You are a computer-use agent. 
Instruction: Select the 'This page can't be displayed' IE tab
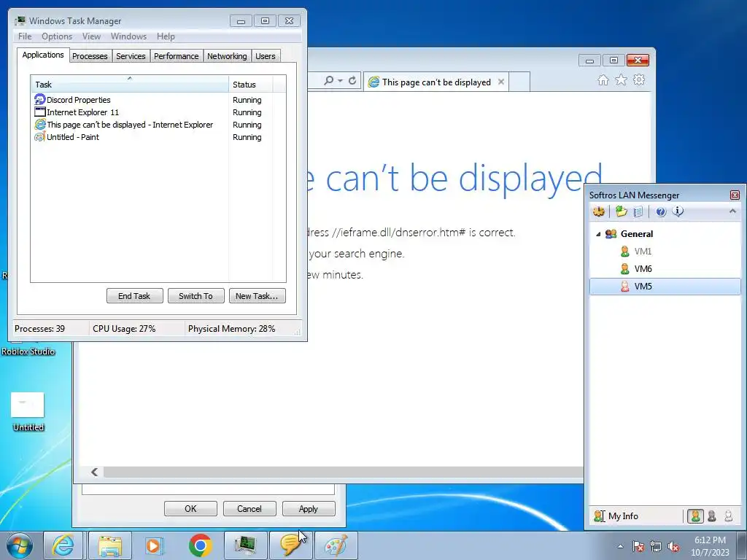pyautogui.click(x=436, y=82)
